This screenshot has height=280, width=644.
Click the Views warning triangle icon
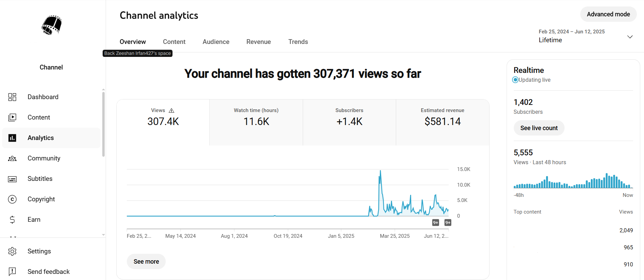point(171,111)
